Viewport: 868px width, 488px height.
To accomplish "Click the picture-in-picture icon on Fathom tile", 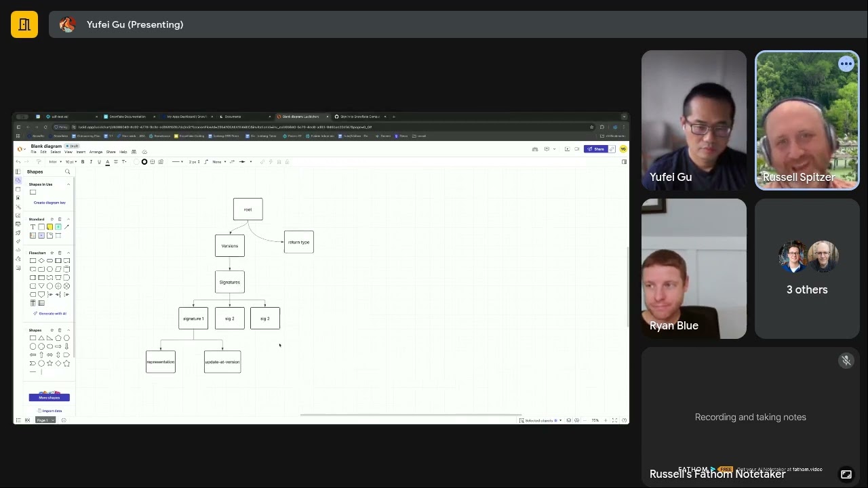I will (846, 474).
